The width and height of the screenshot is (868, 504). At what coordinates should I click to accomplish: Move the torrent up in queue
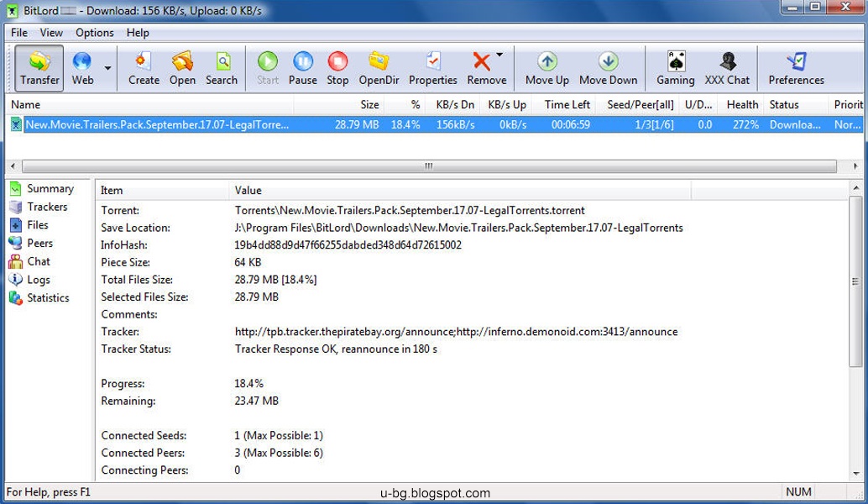coord(547,68)
